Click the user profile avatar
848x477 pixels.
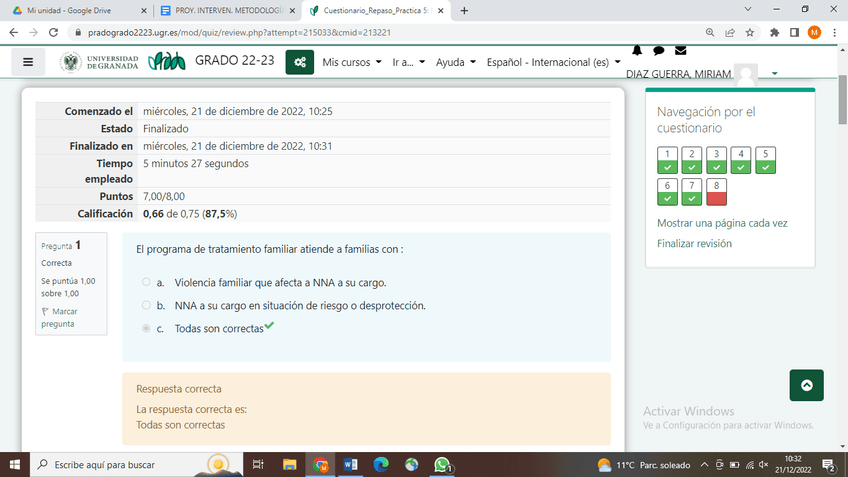click(x=746, y=75)
